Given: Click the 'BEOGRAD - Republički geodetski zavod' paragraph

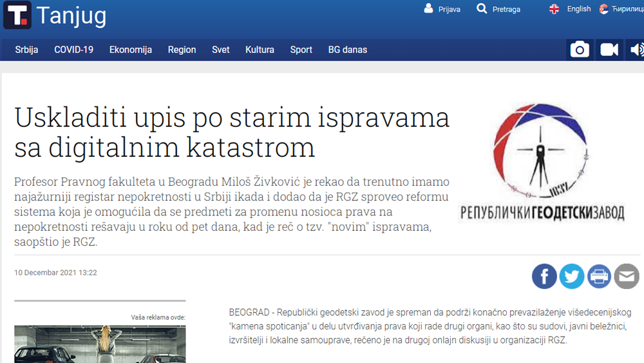Looking at the screenshot, I should 430,326.
